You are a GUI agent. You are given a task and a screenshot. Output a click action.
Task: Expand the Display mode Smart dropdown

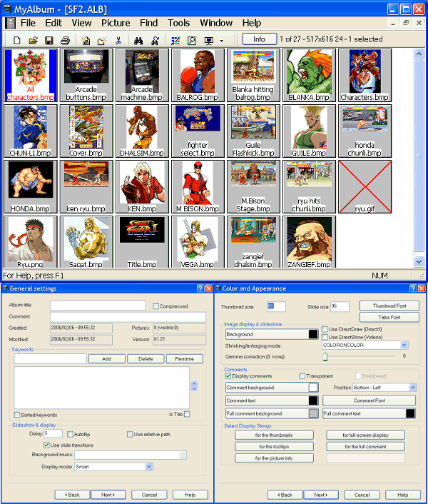148,466
